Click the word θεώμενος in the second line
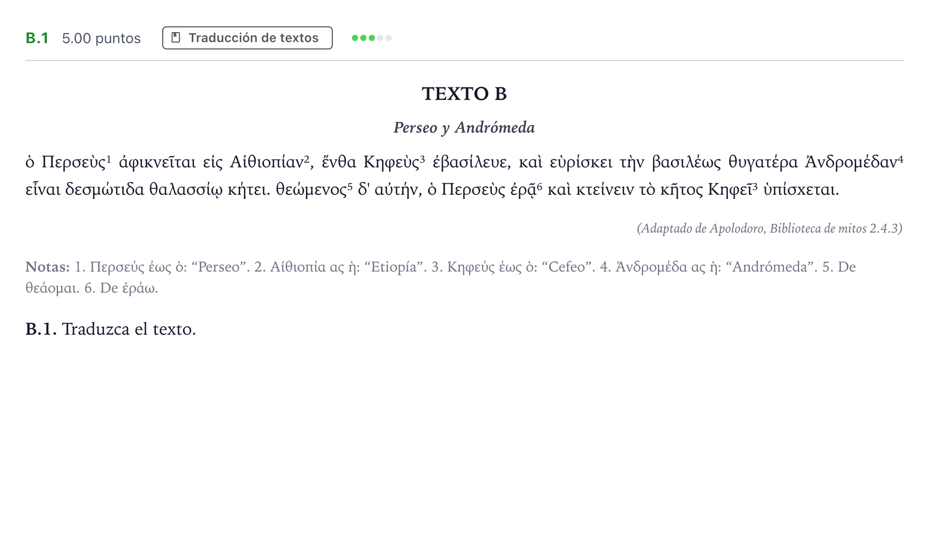 (x=311, y=189)
